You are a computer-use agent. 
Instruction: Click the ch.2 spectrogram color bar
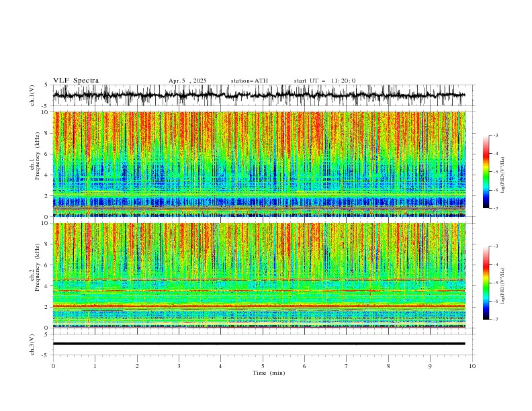pyautogui.click(x=486, y=283)
